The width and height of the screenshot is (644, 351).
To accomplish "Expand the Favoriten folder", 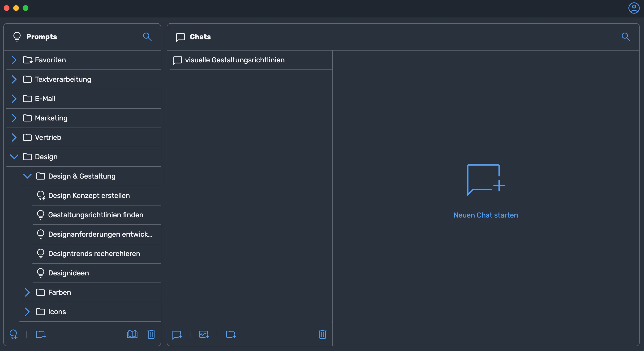I will 14,60.
